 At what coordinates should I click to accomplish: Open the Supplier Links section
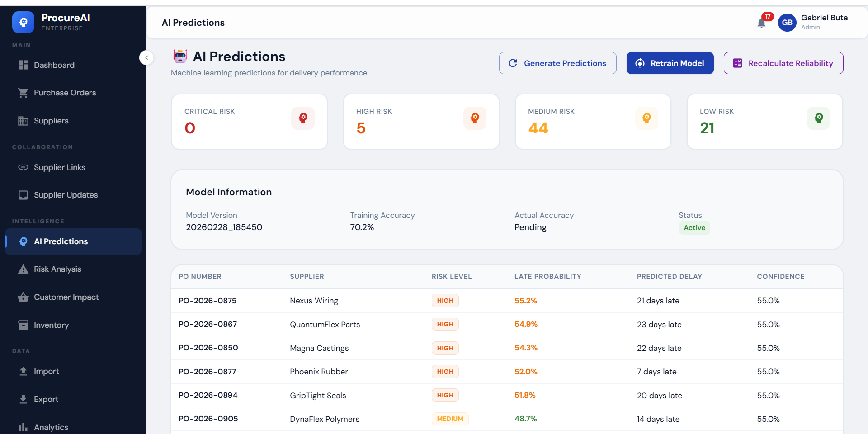(x=59, y=167)
